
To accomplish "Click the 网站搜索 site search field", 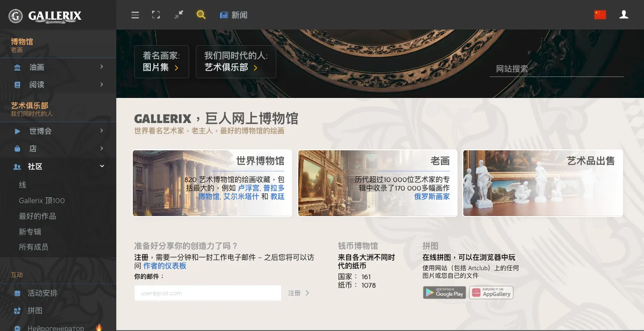I will click(x=557, y=69).
